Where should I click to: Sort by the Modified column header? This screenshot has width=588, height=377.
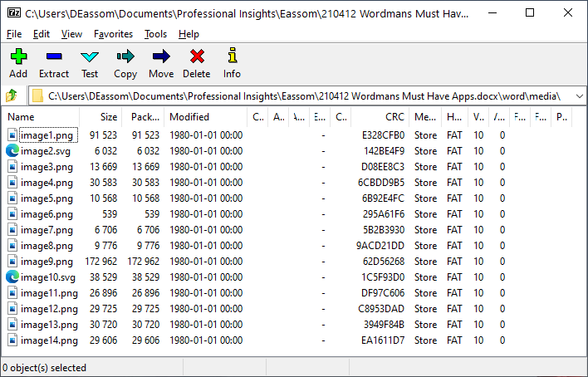tap(205, 117)
